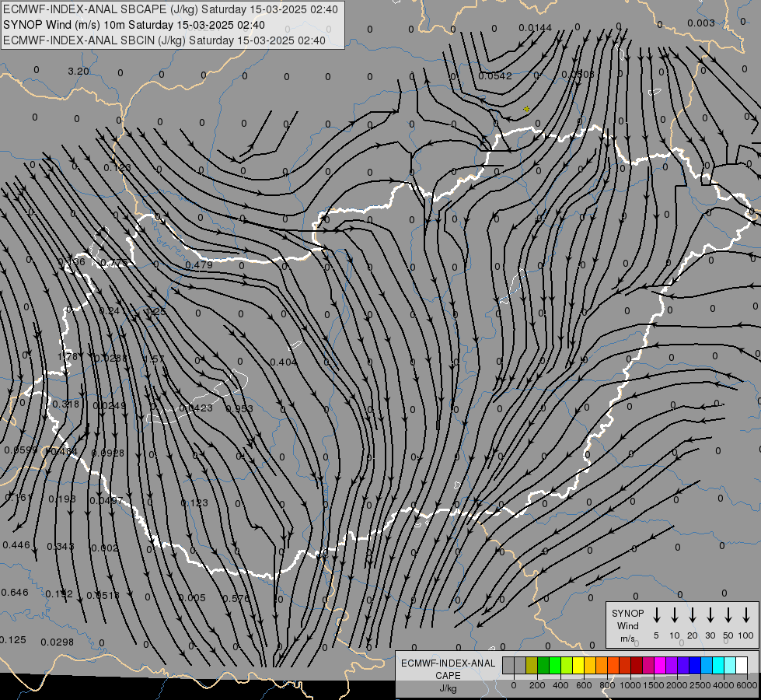
Task: Pick the dark green CAPE legend swatch
Action: (543, 666)
